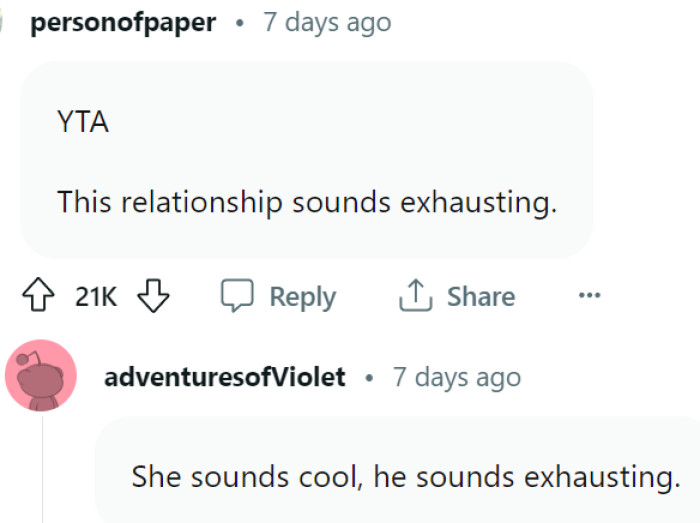The height and width of the screenshot is (523, 700).
Task: Click adventuresofViolet's pink avatar
Action: pyautogui.click(x=41, y=376)
